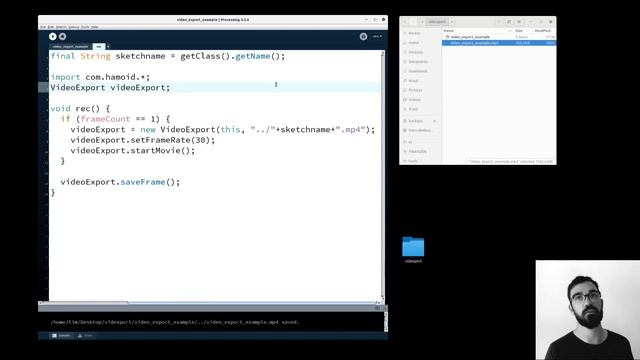Screen dimensions: 640x360
Task: Open the file manager search icon
Action: pos(499,22)
